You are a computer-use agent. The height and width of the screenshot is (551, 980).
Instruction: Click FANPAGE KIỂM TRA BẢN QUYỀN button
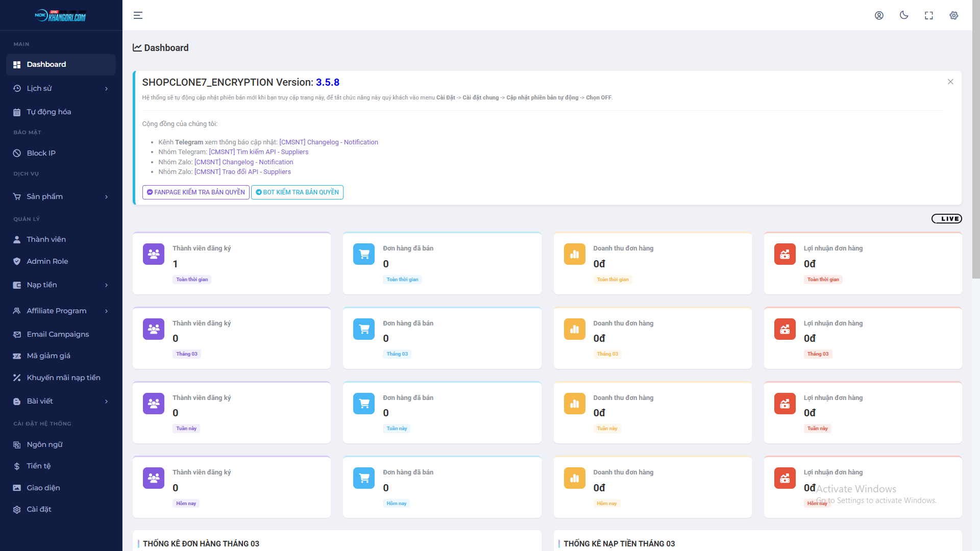195,192
